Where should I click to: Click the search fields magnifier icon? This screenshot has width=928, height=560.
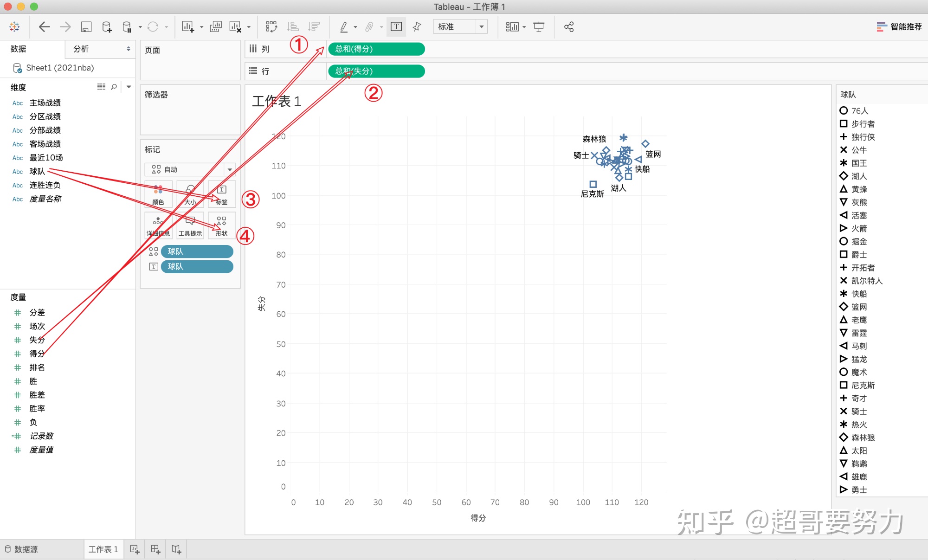(114, 87)
